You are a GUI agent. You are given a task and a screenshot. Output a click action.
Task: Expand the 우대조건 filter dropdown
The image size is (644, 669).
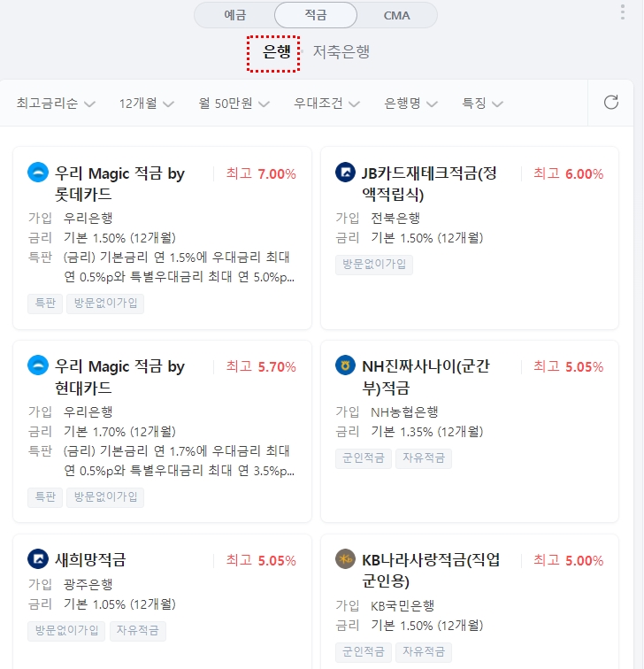[326, 104]
